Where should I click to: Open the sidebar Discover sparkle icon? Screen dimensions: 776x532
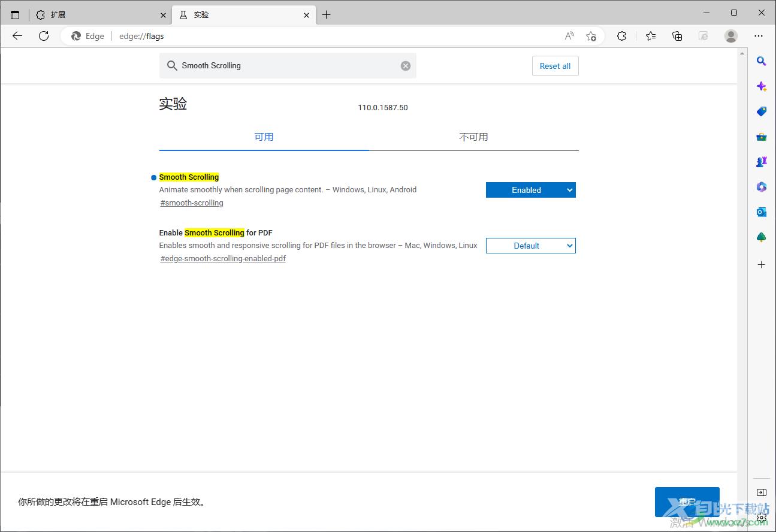762,86
